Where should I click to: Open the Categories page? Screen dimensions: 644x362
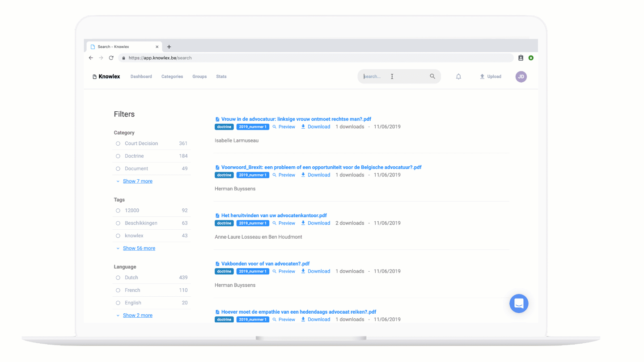(x=172, y=76)
